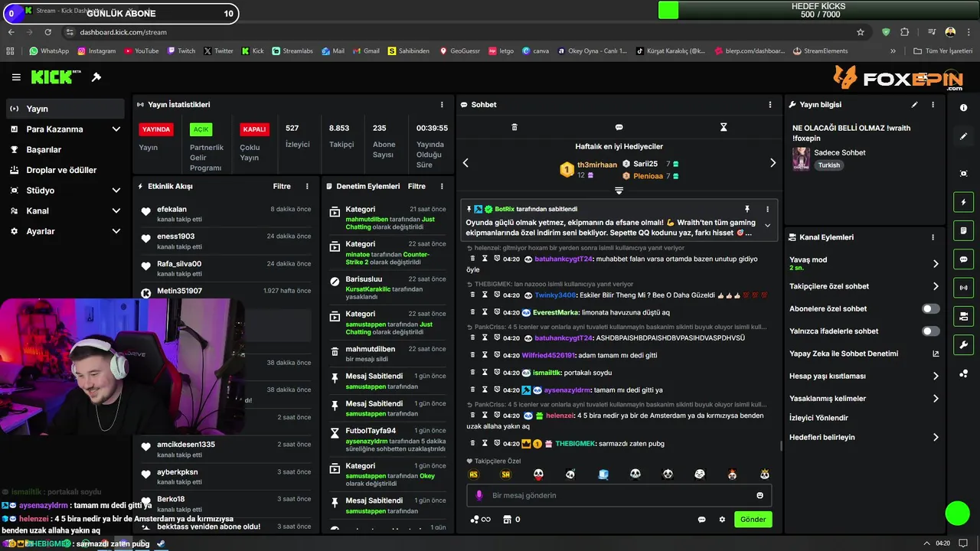Click the lightning bolt icon in right sidebar
The image size is (980, 551).
(x=963, y=202)
